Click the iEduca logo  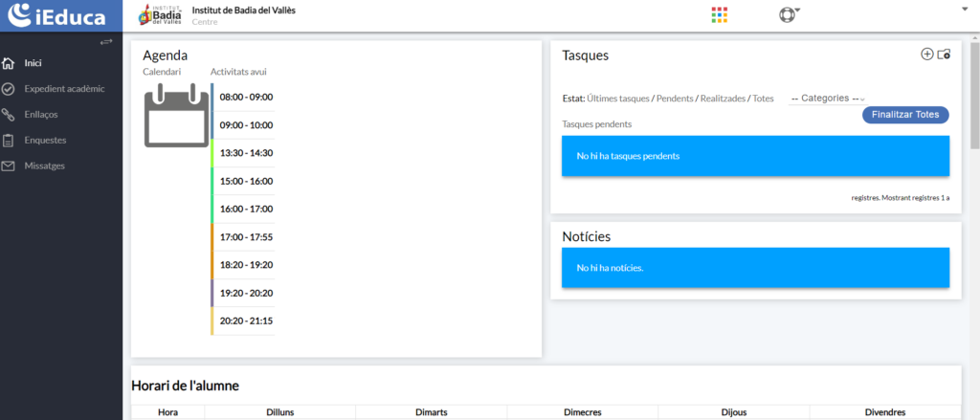pos(57,15)
